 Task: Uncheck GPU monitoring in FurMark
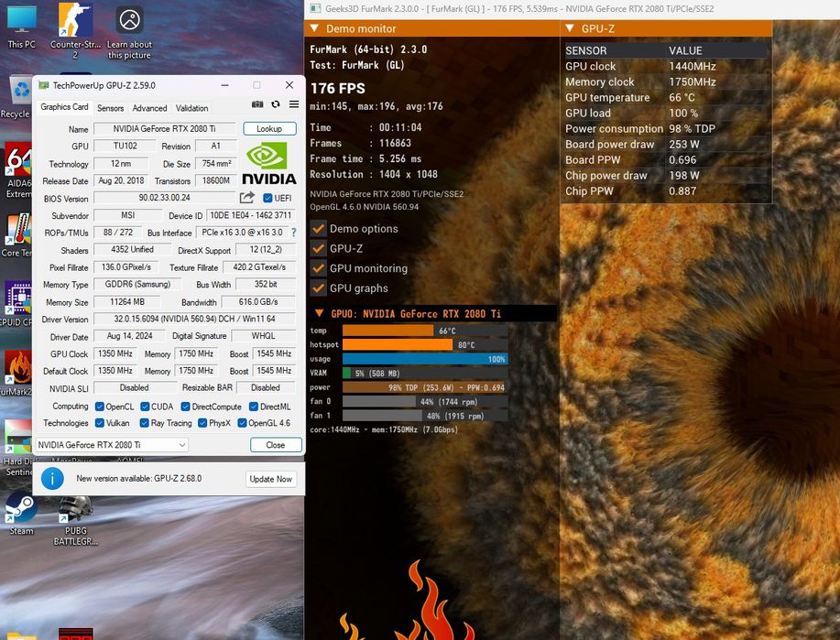click(318, 268)
